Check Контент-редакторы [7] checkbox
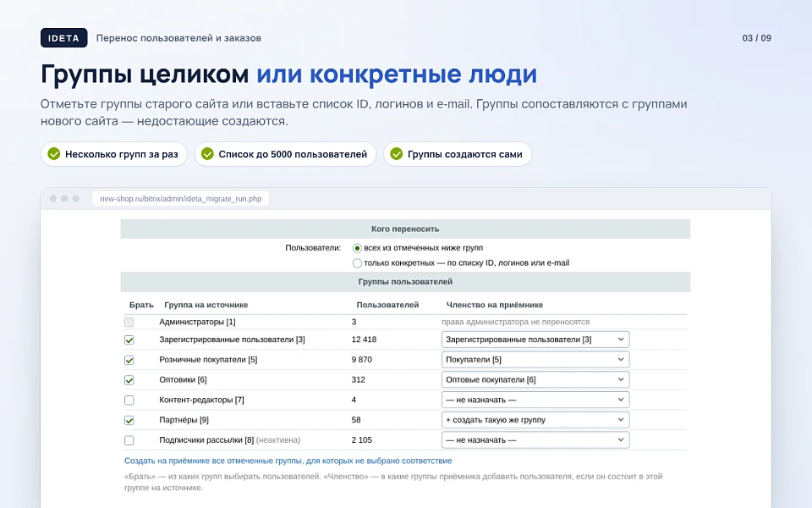 pyautogui.click(x=129, y=400)
